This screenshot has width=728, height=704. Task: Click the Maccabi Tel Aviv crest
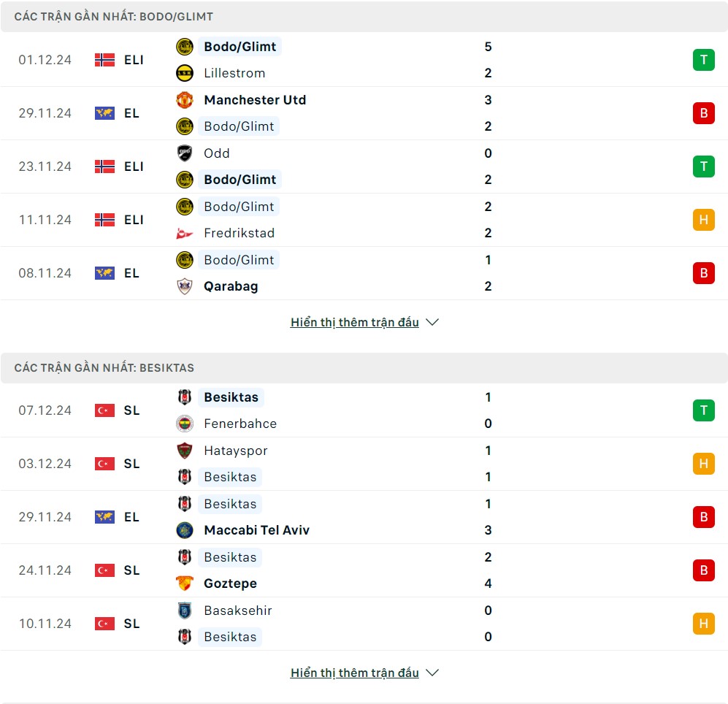point(185,530)
